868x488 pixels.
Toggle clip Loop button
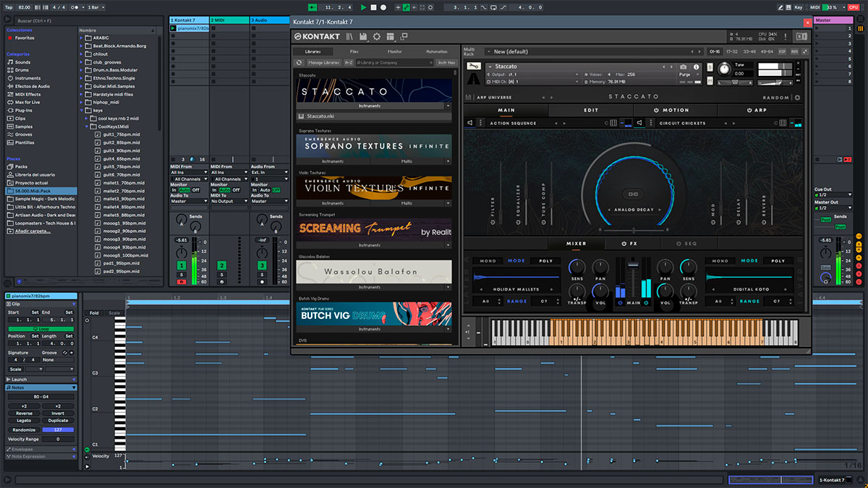[41, 328]
